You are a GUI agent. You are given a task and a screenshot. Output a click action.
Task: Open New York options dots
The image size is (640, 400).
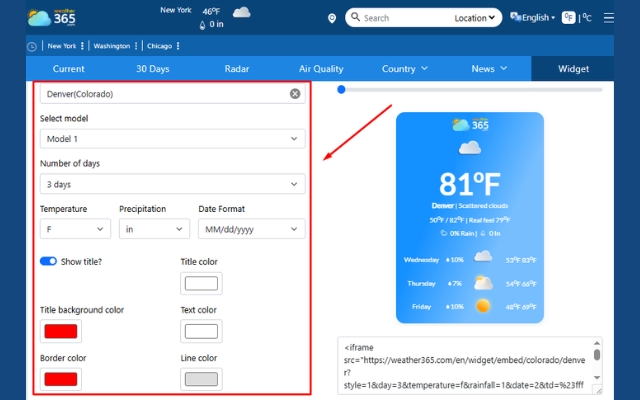tap(82, 46)
